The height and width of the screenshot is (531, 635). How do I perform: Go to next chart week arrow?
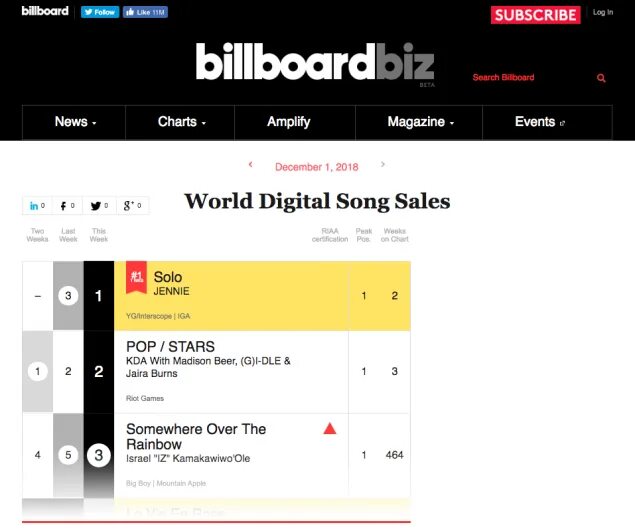coord(383,165)
